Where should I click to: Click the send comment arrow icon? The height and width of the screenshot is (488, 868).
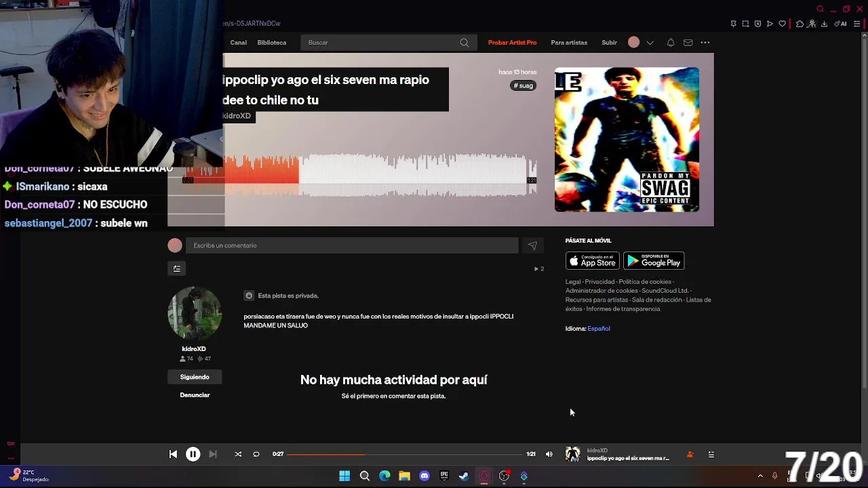[532, 245]
